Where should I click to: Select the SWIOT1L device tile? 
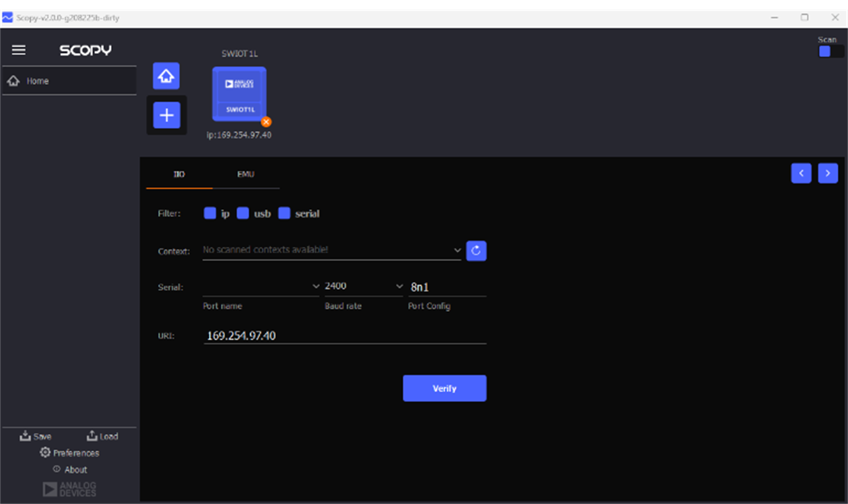click(239, 94)
